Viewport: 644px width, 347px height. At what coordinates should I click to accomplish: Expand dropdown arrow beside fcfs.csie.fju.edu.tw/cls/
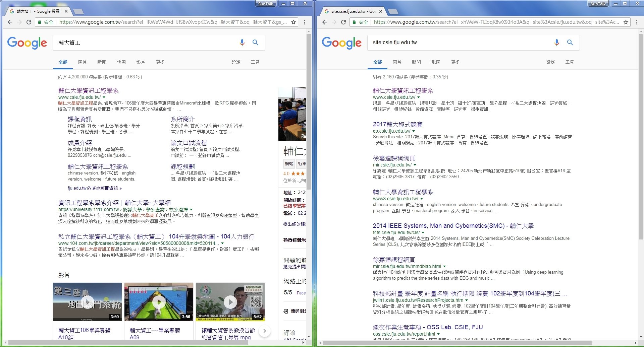(423, 233)
